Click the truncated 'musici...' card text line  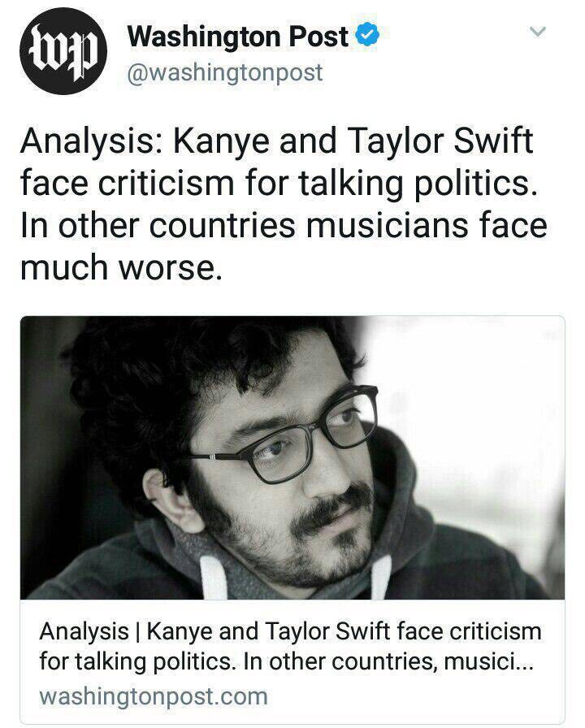click(x=287, y=661)
